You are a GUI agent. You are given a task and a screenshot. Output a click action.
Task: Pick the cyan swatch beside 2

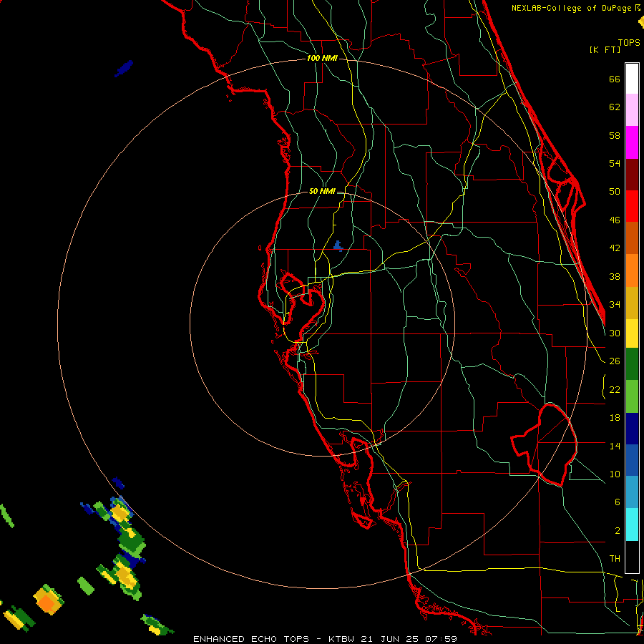(x=632, y=525)
